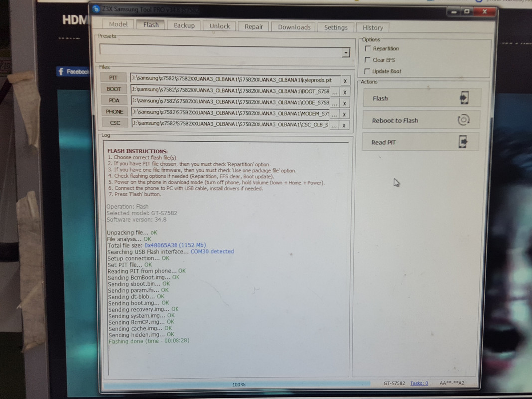Enable the Repartition option

point(368,48)
